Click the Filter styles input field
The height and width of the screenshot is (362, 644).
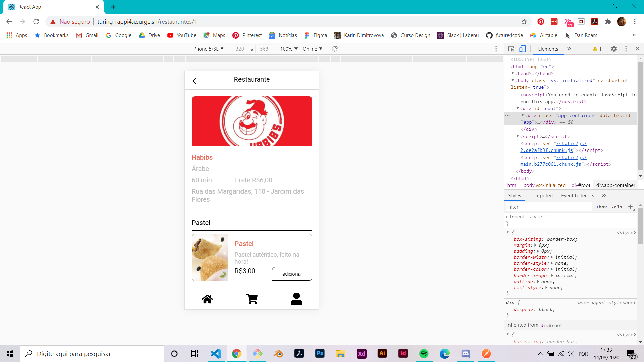tap(548, 207)
